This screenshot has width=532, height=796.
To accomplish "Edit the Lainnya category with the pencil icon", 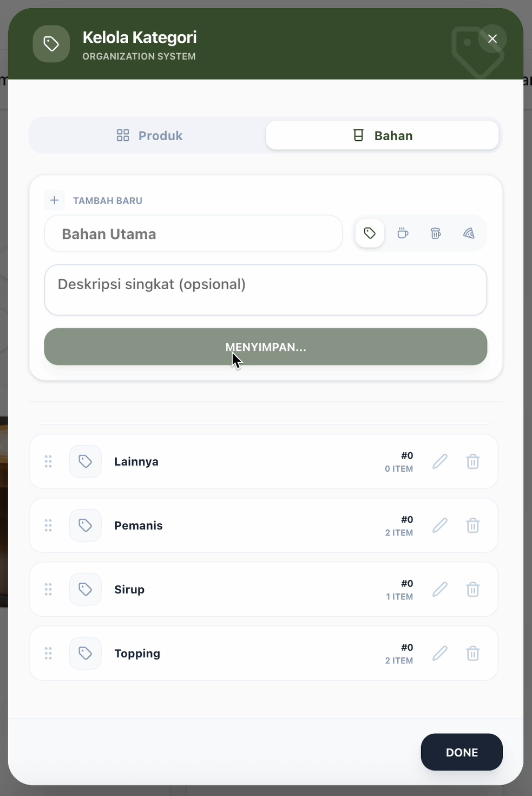I will point(440,461).
